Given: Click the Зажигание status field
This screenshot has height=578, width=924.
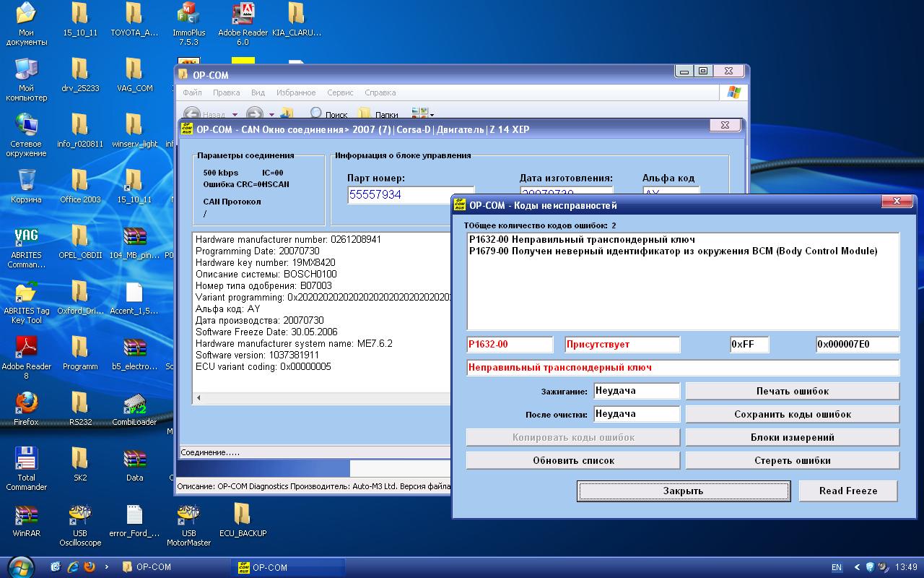Looking at the screenshot, I should (637, 391).
